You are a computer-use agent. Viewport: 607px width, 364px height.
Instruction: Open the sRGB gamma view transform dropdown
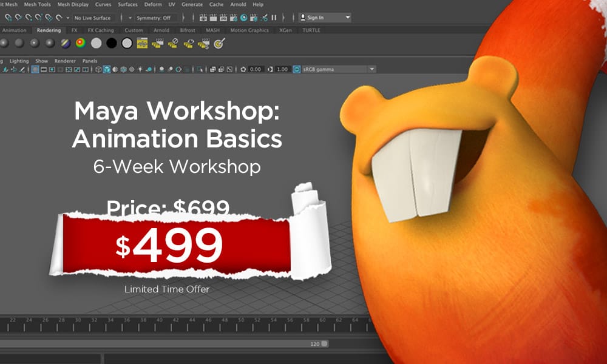pos(339,69)
